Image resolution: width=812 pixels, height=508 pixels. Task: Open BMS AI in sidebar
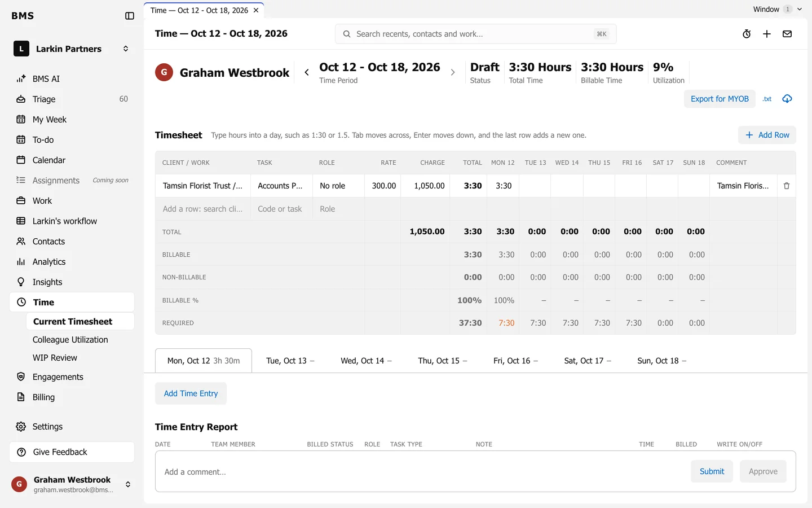pyautogui.click(x=72, y=79)
